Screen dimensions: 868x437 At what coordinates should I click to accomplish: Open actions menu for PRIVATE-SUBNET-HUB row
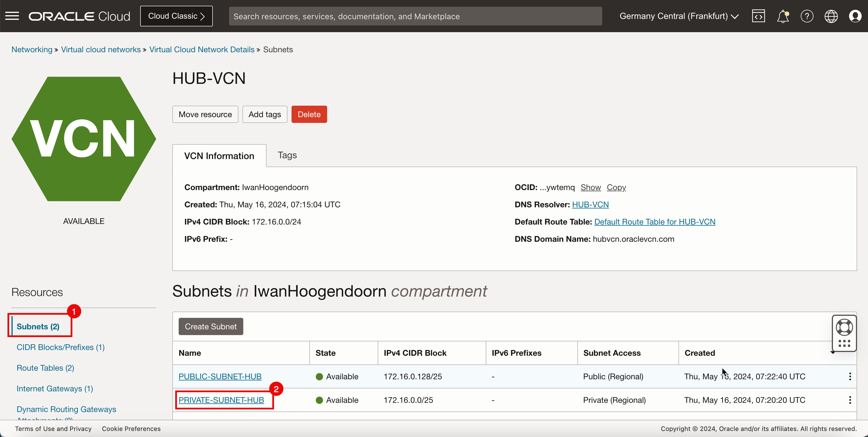pos(850,400)
